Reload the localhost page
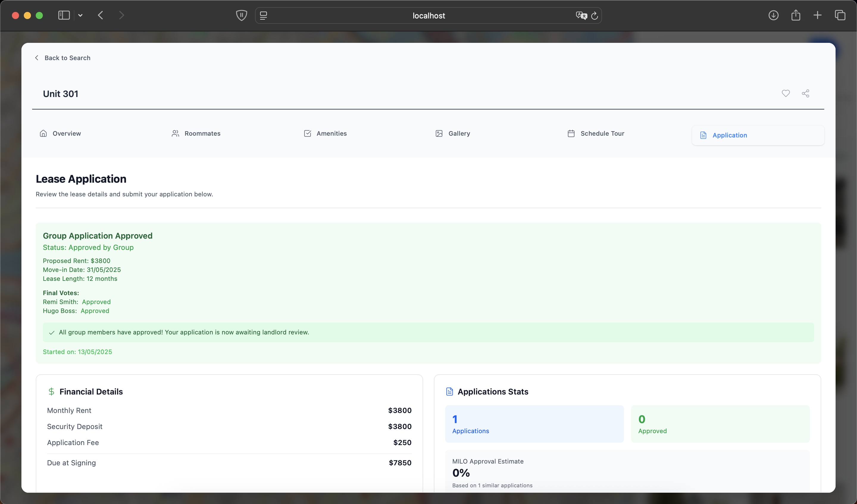The height and width of the screenshot is (504, 857). tap(595, 16)
